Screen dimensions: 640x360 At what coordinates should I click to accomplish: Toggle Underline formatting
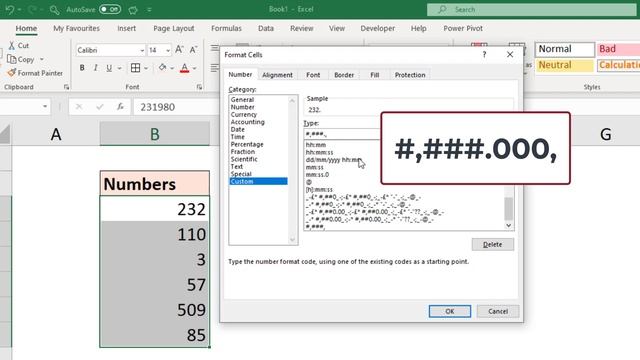109,68
